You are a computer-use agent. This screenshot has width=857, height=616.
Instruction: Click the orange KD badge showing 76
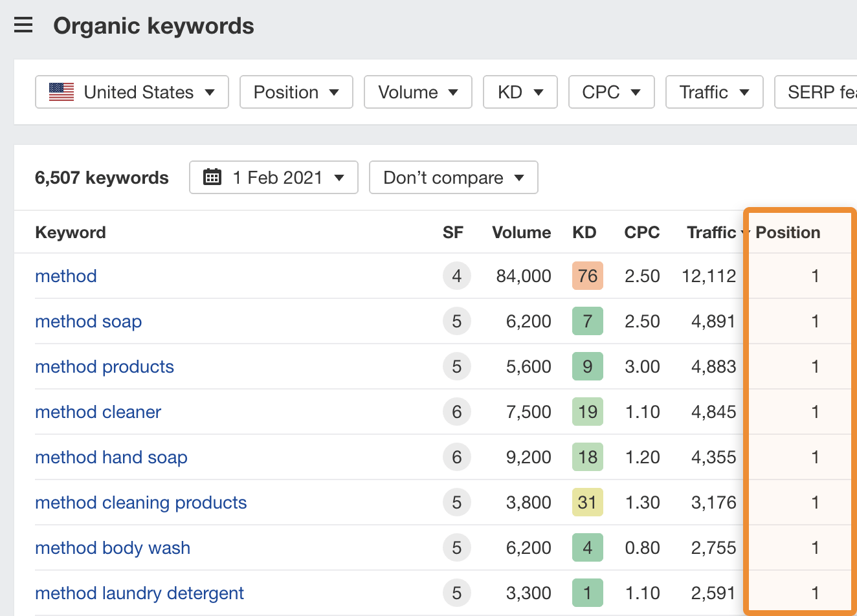(x=586, y=276)
